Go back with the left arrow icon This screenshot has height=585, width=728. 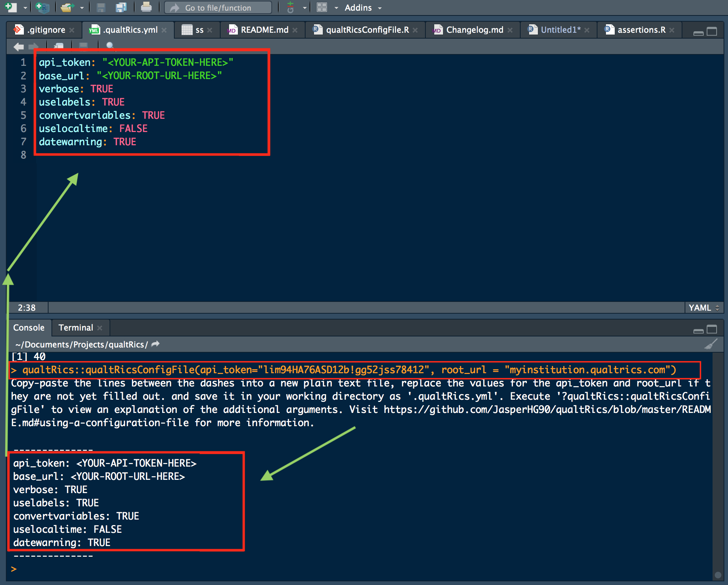18,46
